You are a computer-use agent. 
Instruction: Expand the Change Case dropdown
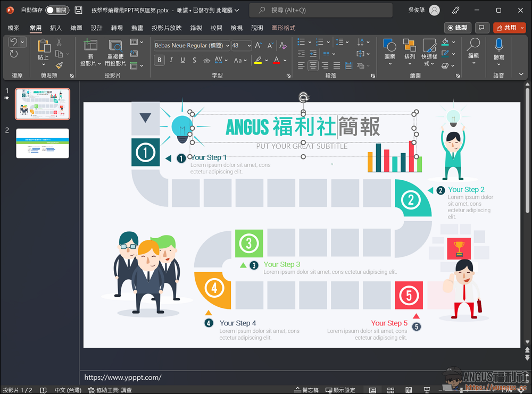(245, 61)
